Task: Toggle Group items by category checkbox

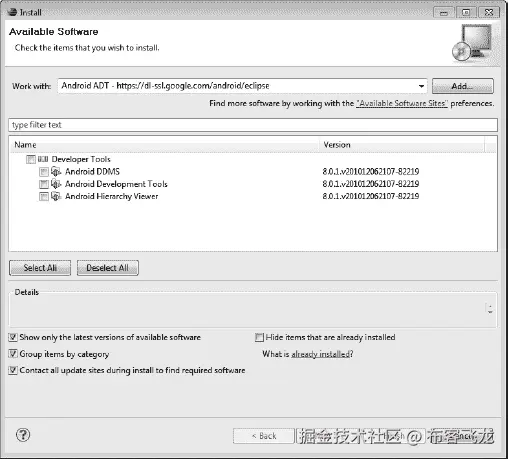Action: point(13,354)
